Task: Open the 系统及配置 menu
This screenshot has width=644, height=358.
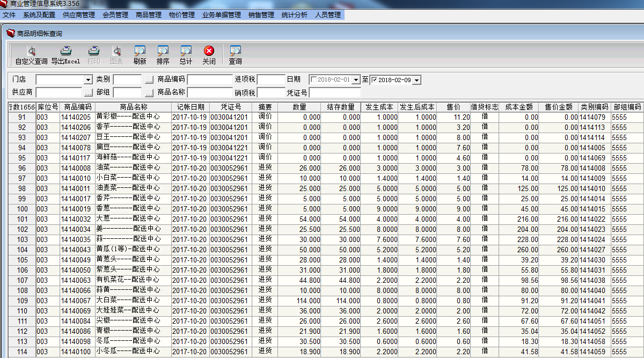Action: [x=39, y=15]
